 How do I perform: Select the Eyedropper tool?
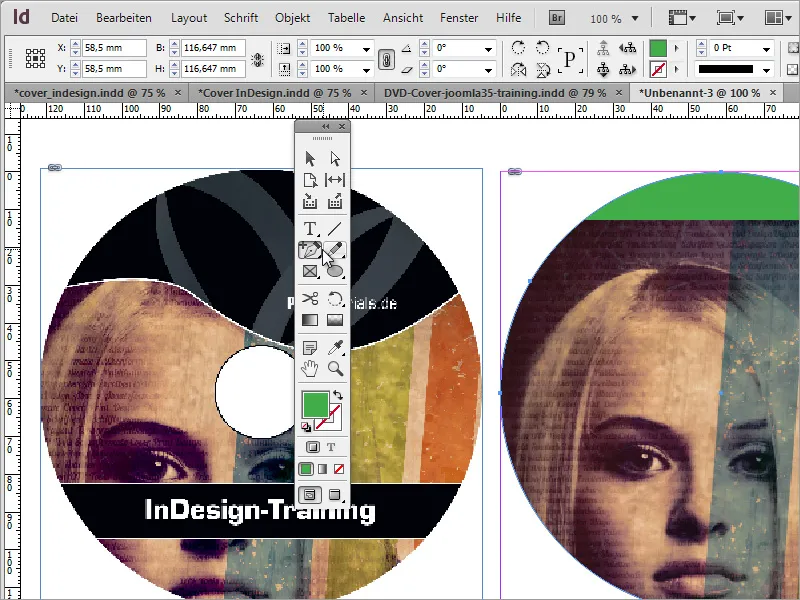(335, 348)
